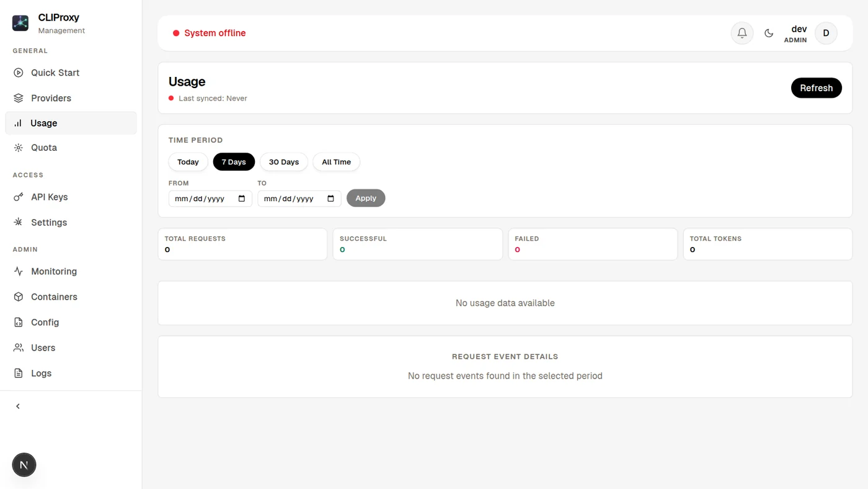Click the Providers layers icon
This screenshot has width=868, height=489.
[19, 98]
